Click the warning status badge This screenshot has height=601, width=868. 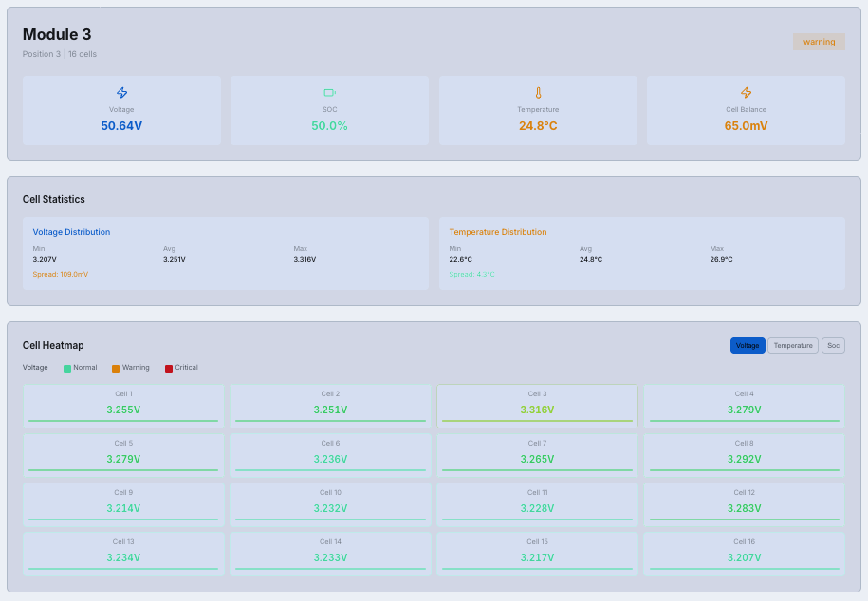point(819,42)
